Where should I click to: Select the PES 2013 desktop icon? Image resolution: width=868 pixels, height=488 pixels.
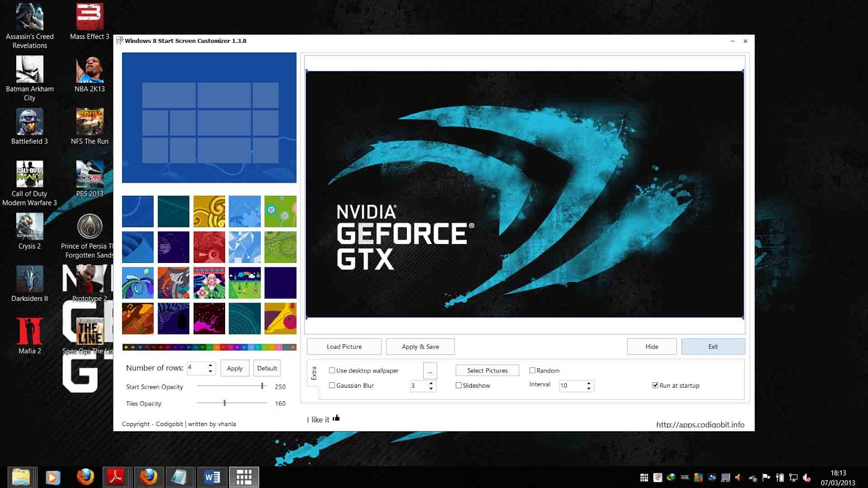(90, 179)
